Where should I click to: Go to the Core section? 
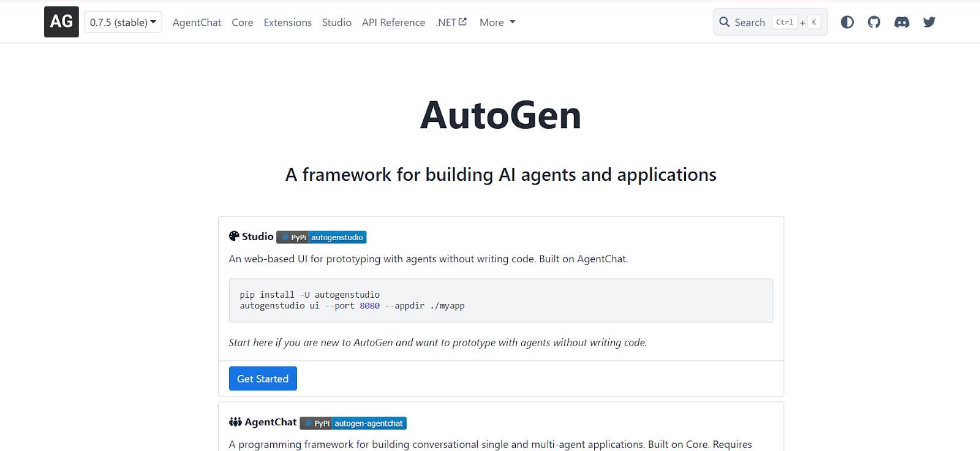point(242,22)
